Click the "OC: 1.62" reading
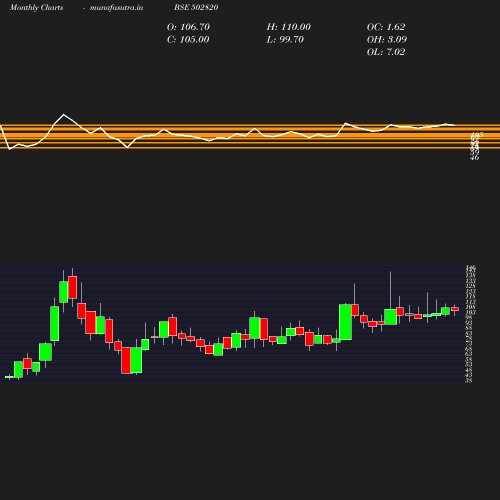This screenshot has height=500, width=500. coord(386,27)
